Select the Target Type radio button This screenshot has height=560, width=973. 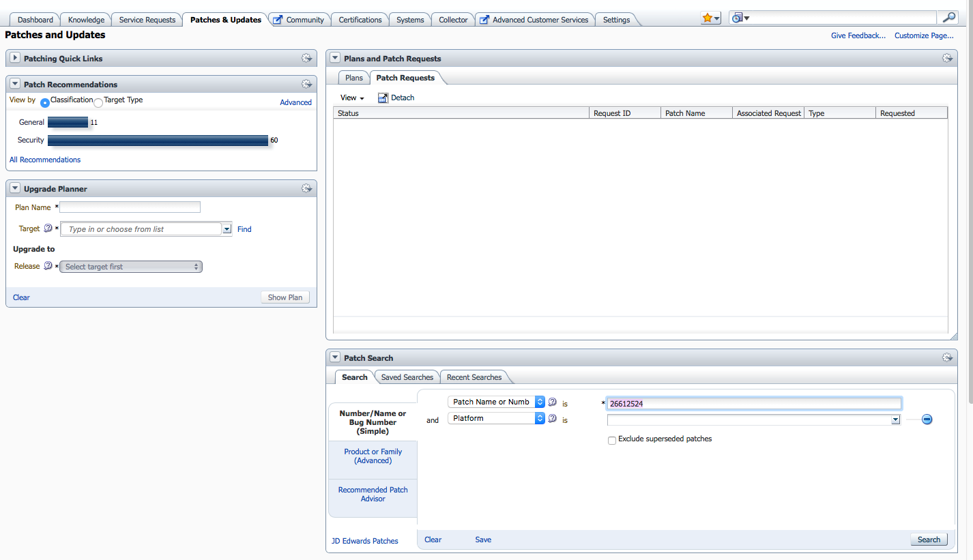[98, 103]
